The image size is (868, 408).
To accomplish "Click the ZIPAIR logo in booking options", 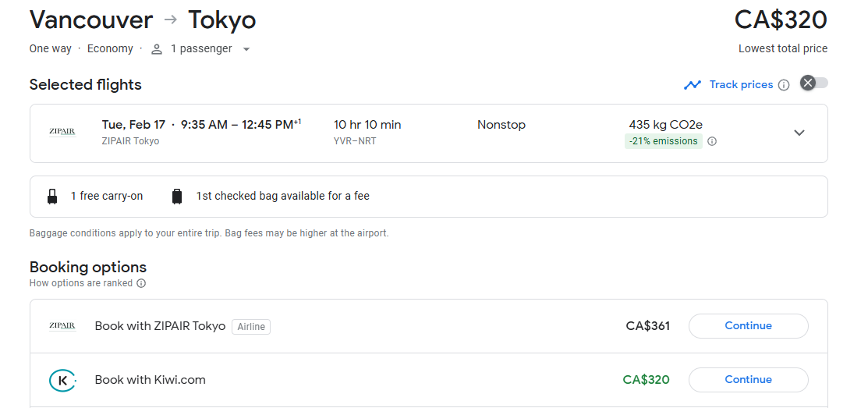I will tap(62, 326).
